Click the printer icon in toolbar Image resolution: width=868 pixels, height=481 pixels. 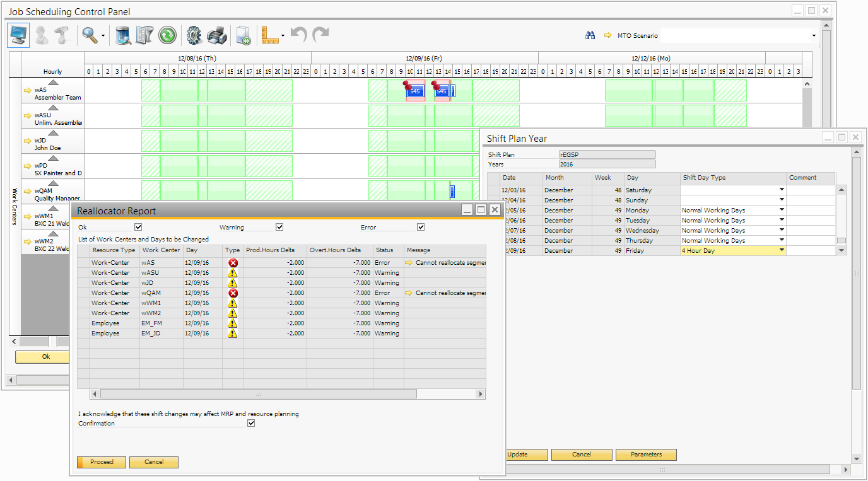tap(216, 35)
